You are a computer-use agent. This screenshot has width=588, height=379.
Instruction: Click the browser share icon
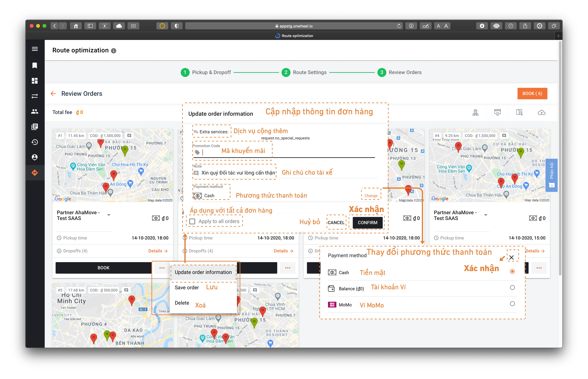[525, 26]
